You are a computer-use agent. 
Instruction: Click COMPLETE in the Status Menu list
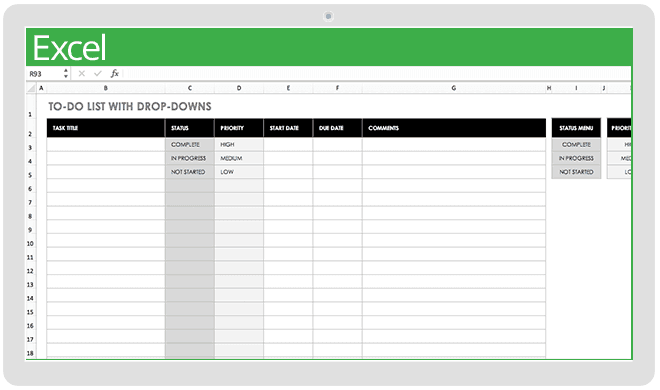click(x=576, y=144)
